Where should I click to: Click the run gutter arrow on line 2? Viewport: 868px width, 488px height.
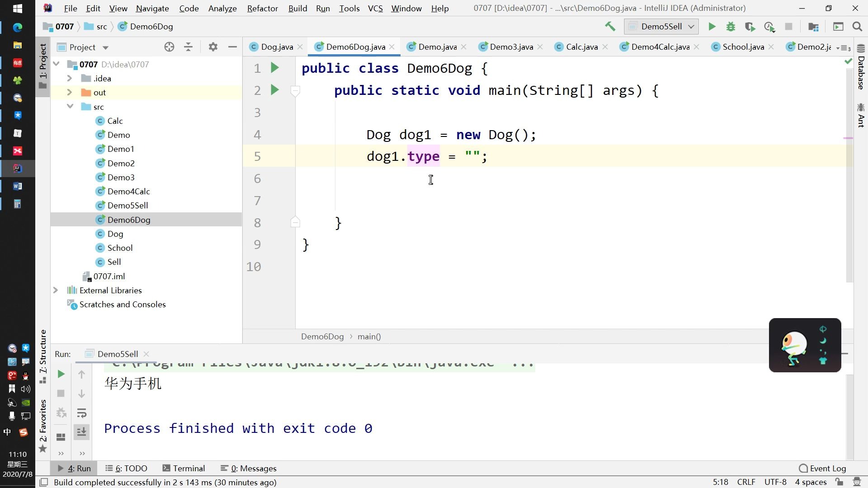tap(274, 90)
